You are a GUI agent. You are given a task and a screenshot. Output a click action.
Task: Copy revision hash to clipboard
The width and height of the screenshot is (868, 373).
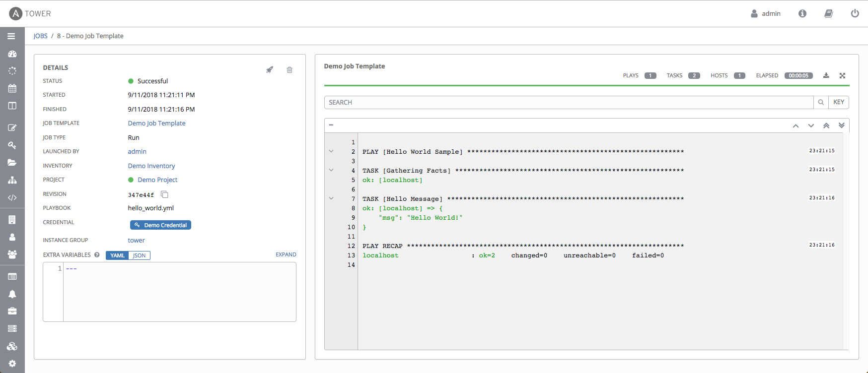[x=164, y=194]
